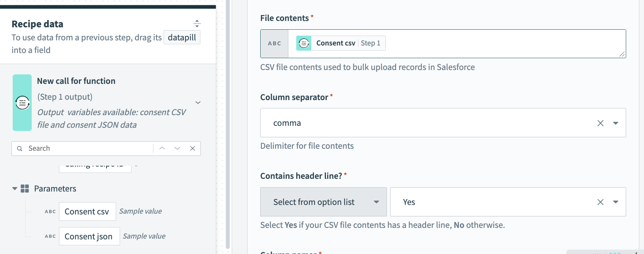The width and height of the screenshot is (644, 254).
Task: Clear the Yes header line selection
Action: [600, 202]
